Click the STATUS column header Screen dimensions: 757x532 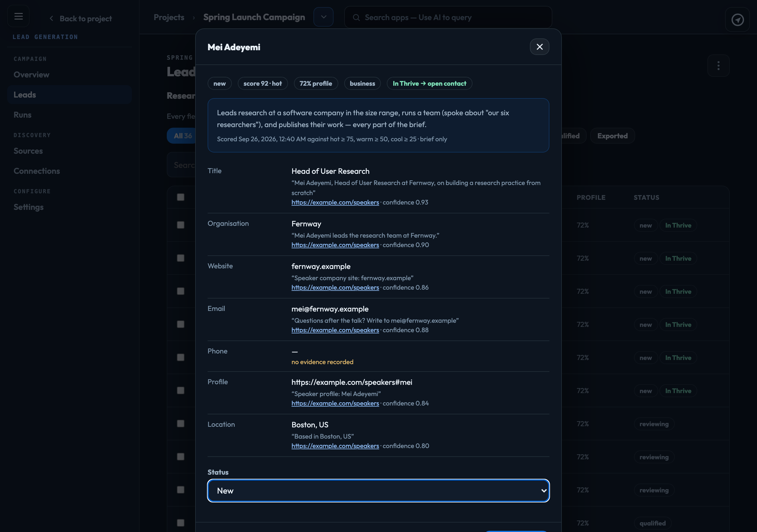pos(646,197)
